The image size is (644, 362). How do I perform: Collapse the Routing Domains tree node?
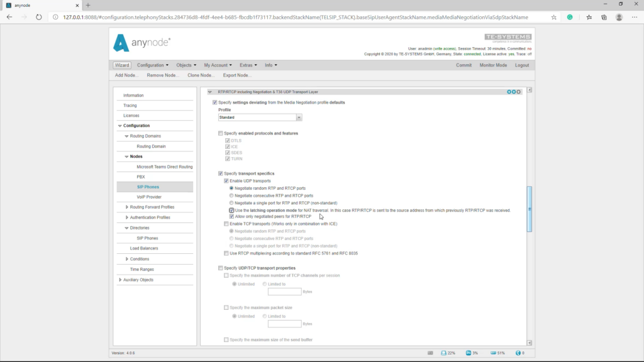pyautogui.click(x=126, y=136)
